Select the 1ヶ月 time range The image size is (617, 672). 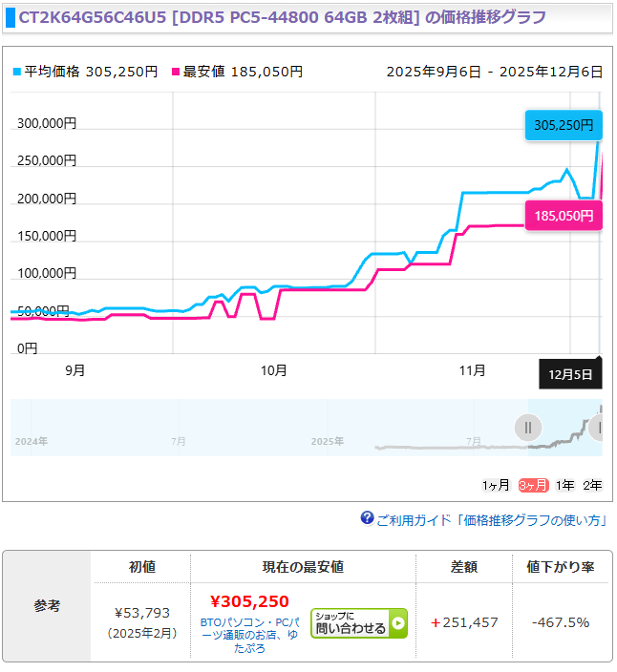point(497,485)
